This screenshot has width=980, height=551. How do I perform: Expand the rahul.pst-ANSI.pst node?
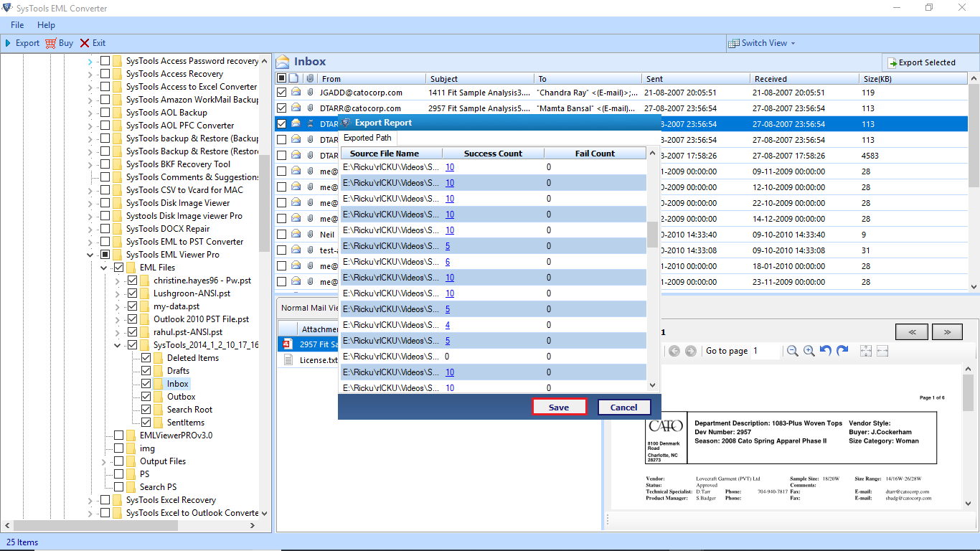118,332
